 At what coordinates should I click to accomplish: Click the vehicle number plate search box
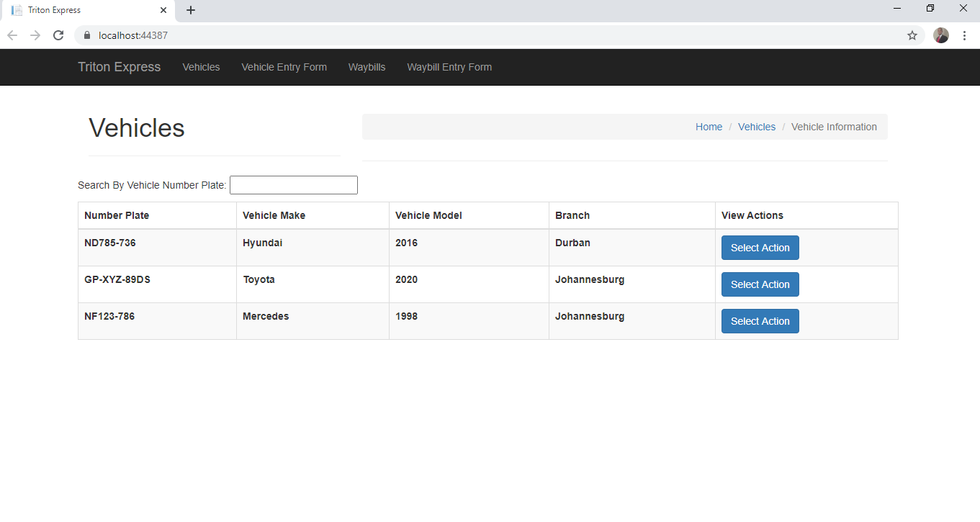click(293, 185)
